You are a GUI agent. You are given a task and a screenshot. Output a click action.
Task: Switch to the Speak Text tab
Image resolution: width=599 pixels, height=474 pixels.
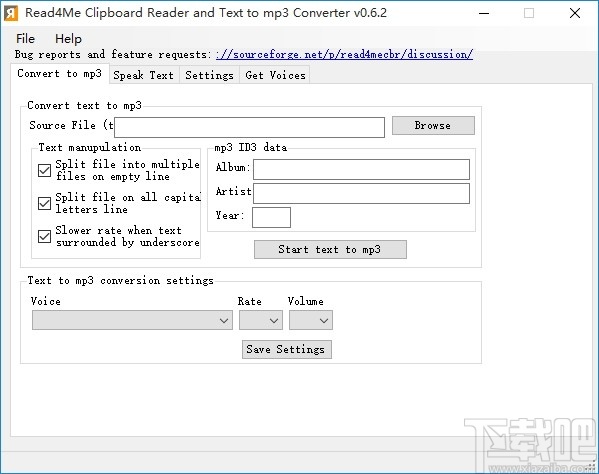[144, 75]
